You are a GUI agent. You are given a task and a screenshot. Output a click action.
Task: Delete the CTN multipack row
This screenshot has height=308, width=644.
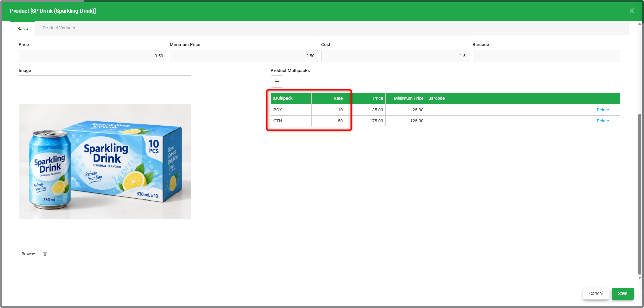603,121
